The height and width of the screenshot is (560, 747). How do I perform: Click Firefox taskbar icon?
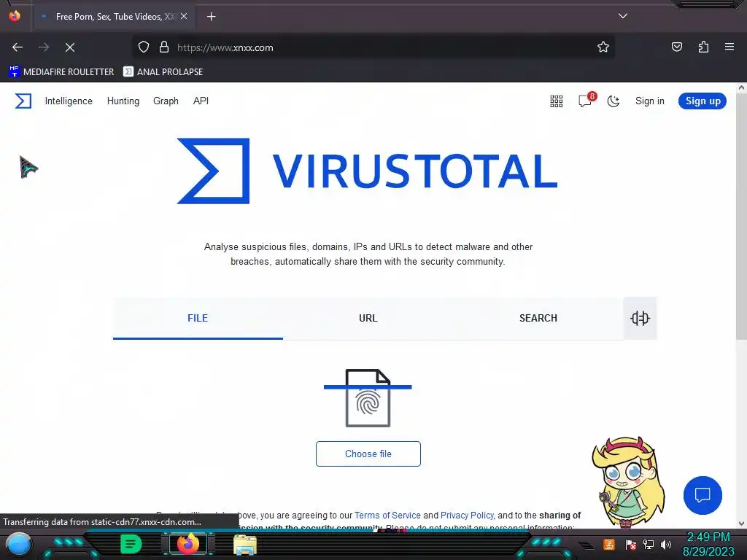click(188, 544)
